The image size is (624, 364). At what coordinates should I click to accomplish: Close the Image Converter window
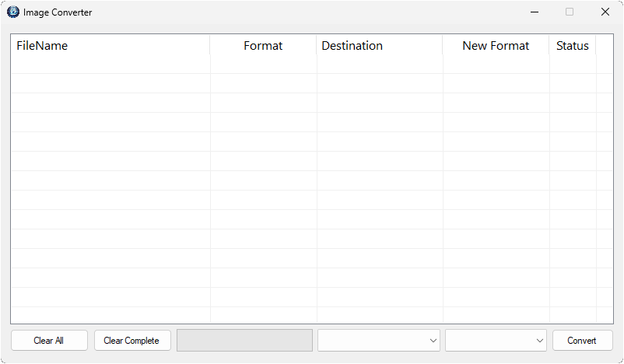605,12
